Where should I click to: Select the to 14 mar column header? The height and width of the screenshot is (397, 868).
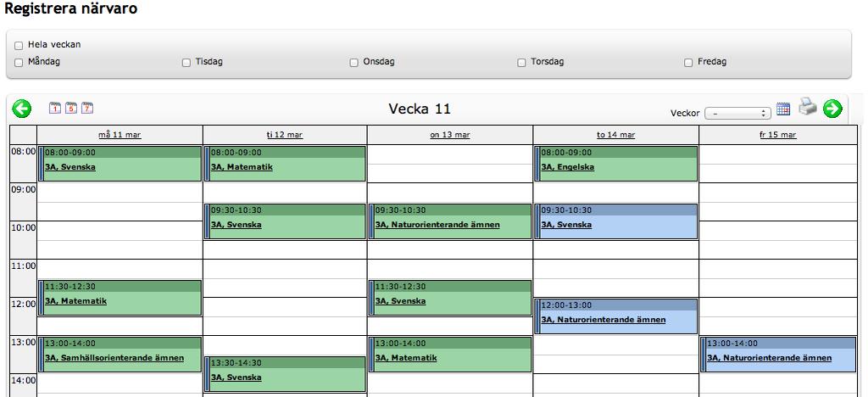[x=615, y=135]
